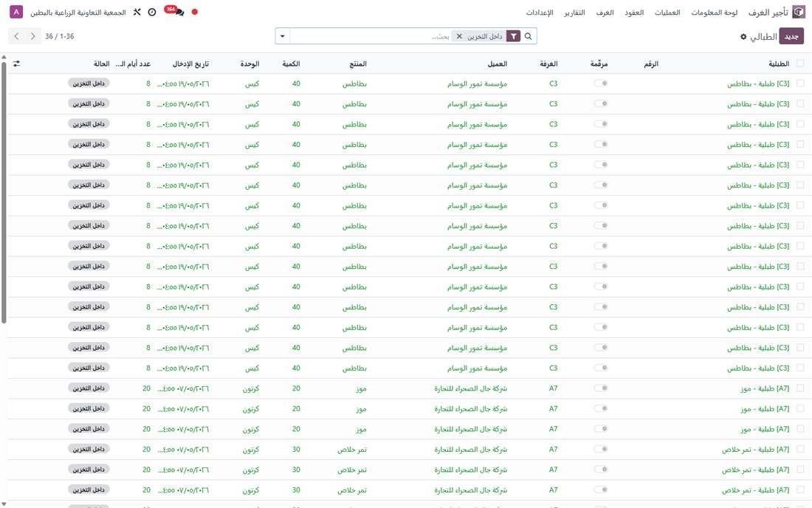Screen dimensions: 812x508
Task: Click in the بحث search input field
Action: [371, 36]
